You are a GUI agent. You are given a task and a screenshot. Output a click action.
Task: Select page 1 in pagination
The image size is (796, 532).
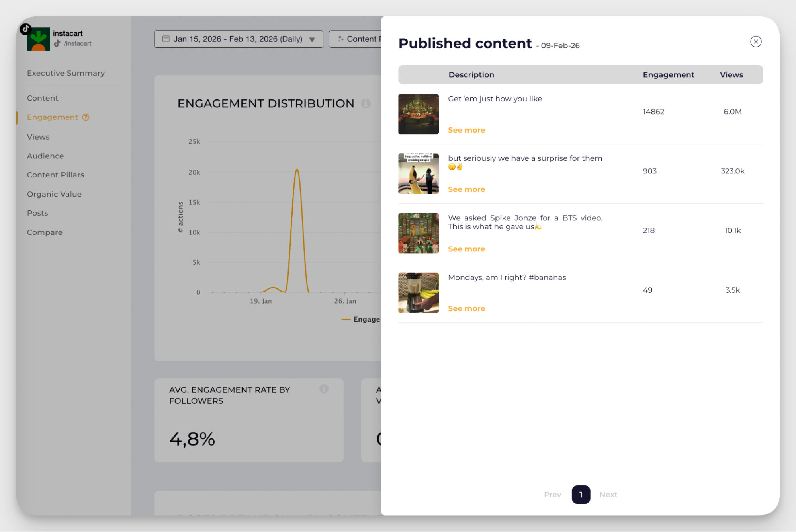point(581,495)
